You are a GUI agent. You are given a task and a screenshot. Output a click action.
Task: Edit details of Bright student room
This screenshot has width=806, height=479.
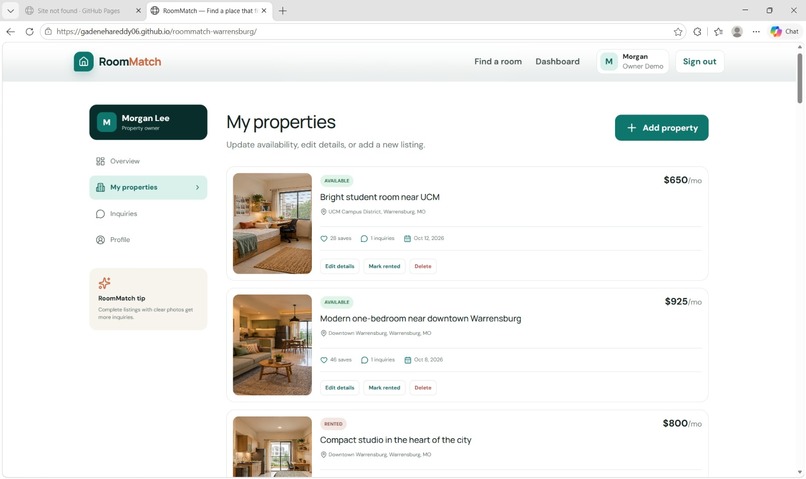coord(340,266)
